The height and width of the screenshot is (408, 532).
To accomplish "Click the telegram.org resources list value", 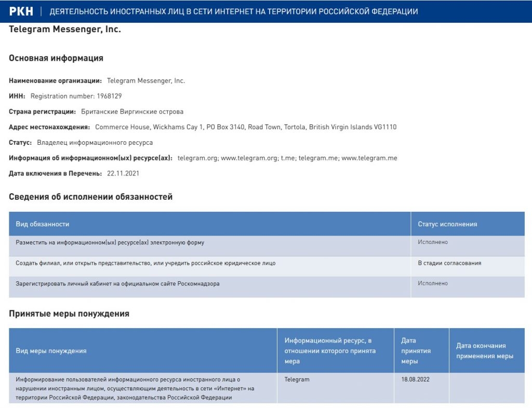I will point(287,158).
